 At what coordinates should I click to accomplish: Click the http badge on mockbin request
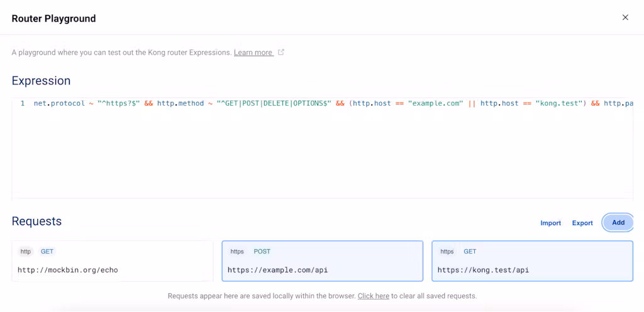tap(26, 252)
